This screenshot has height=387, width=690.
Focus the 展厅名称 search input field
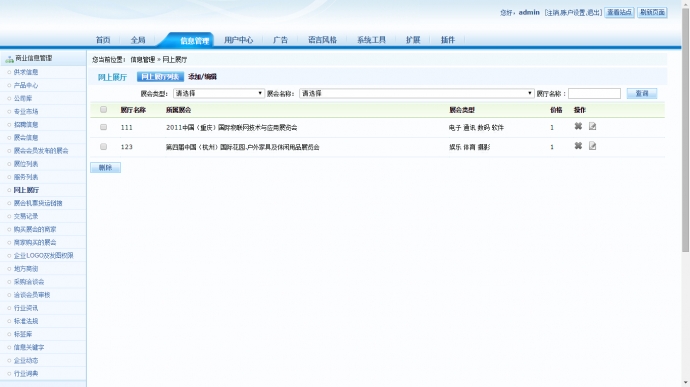(x=594, y=93)
